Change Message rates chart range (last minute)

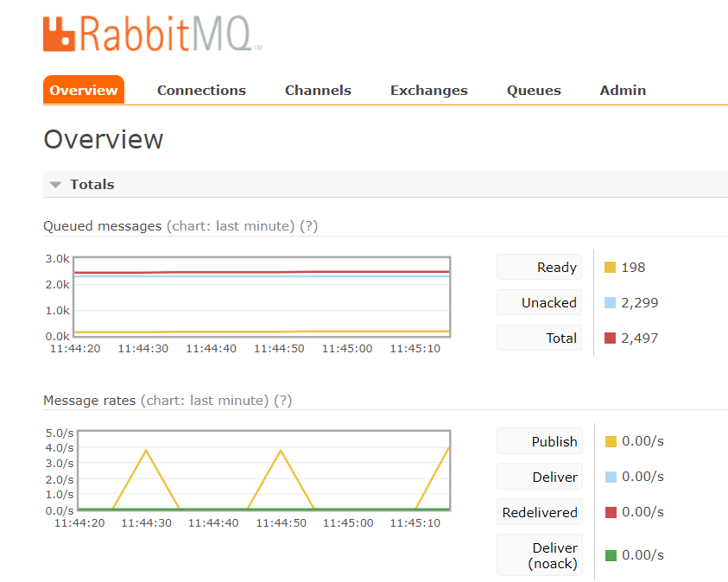pos(205,401)
